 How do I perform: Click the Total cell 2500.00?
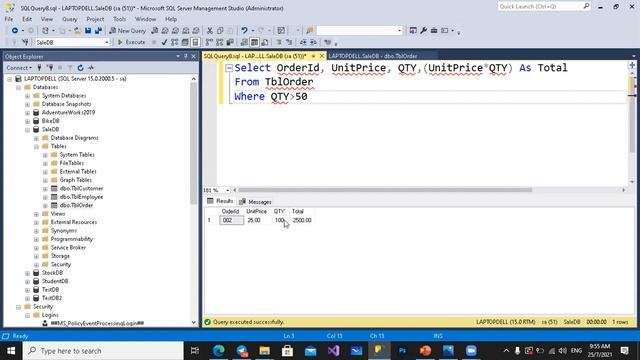click(302, 220)
